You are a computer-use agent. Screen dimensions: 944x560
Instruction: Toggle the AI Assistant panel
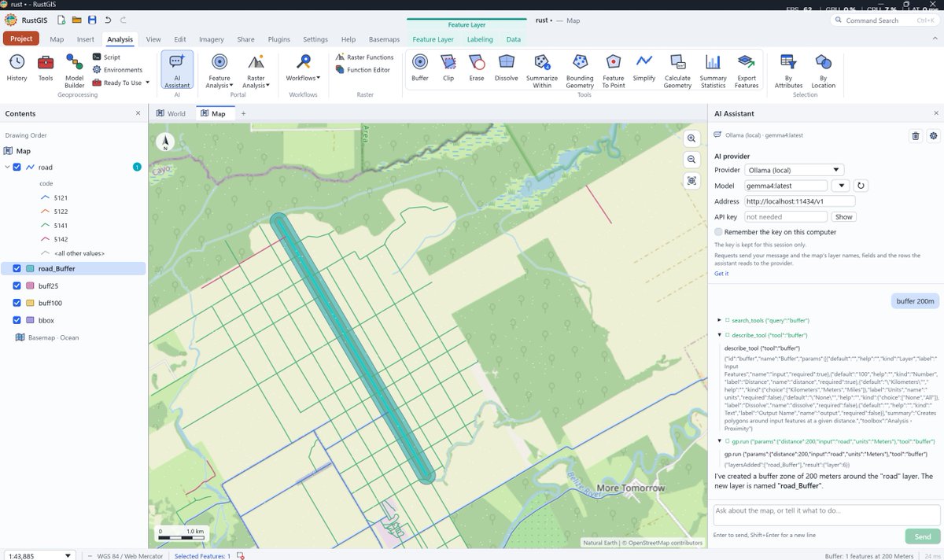pos(177,70)
